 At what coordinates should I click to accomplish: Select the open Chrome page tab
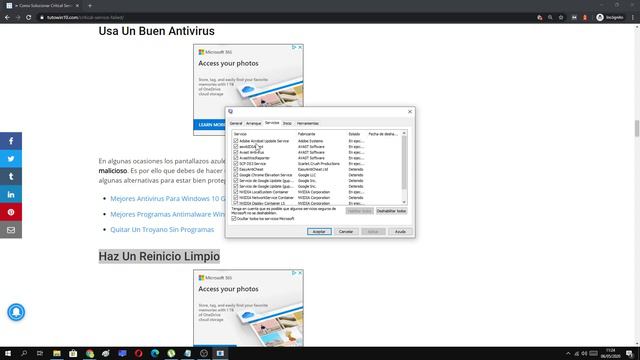pos(43,6)
